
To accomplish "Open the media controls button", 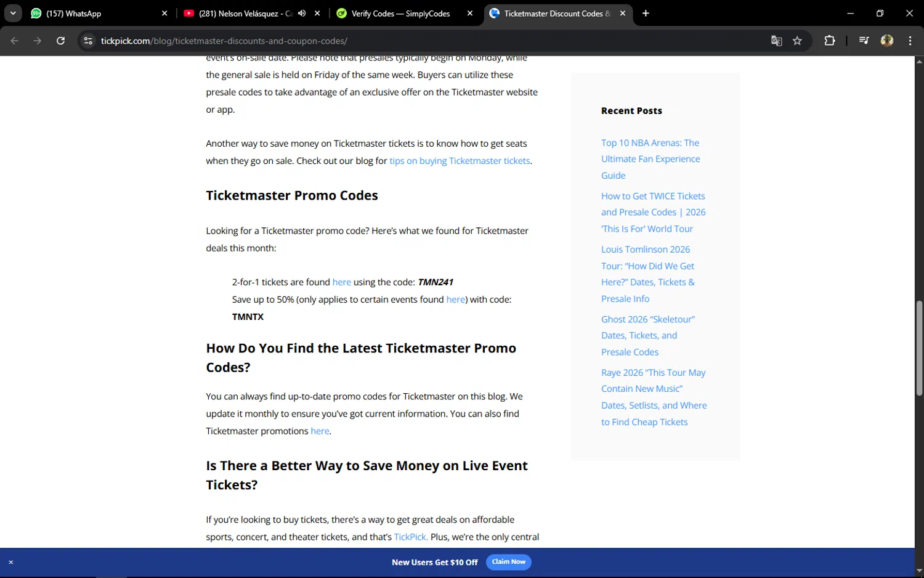I will pyautogui.click(x=864, y=41).
